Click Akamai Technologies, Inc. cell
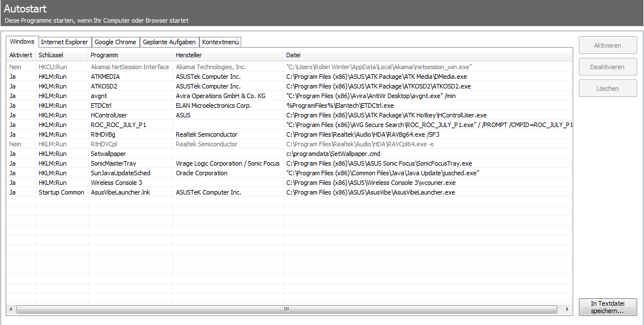Screen dimensions: 644x325 (211, 67)
